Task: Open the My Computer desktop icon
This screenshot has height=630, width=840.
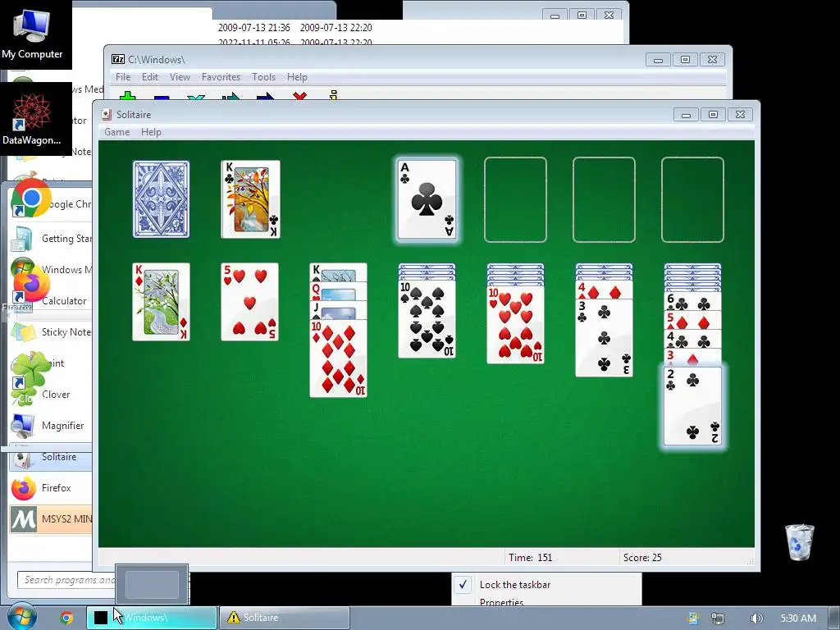Action: click(32, 34)
